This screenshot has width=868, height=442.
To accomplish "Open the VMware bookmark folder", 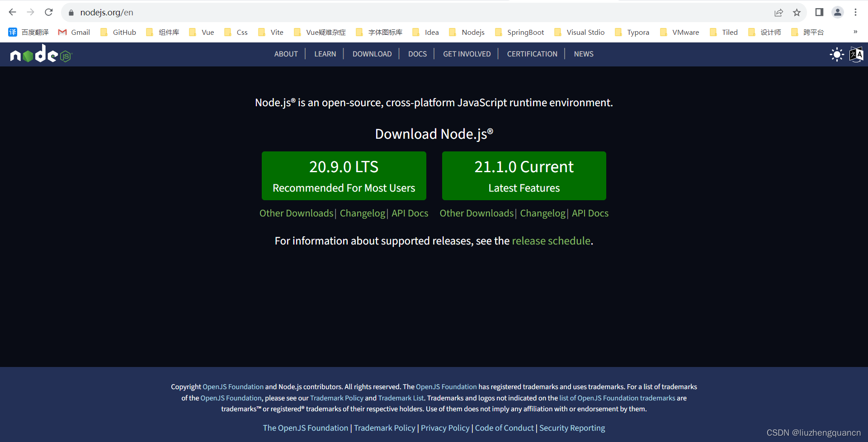I will 679,32.
